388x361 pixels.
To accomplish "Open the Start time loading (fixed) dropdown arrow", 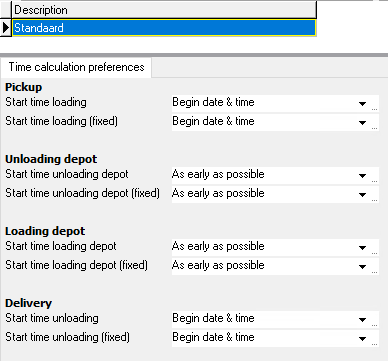I will click(x=362, y=123).
